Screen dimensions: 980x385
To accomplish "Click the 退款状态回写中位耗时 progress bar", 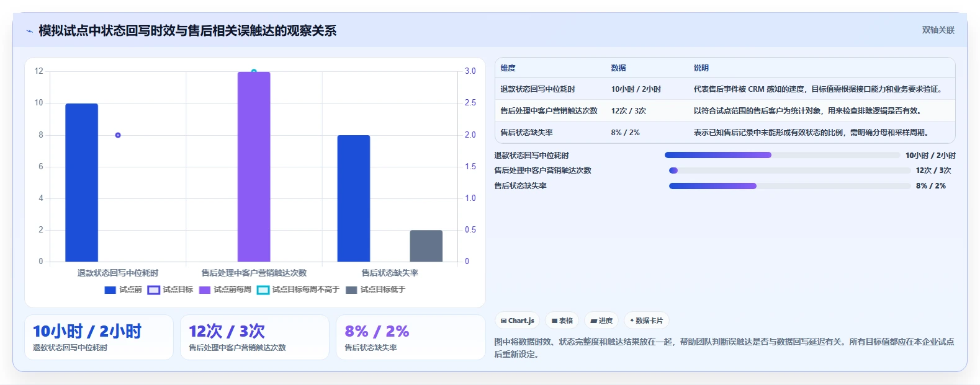I will click(782, 155).
